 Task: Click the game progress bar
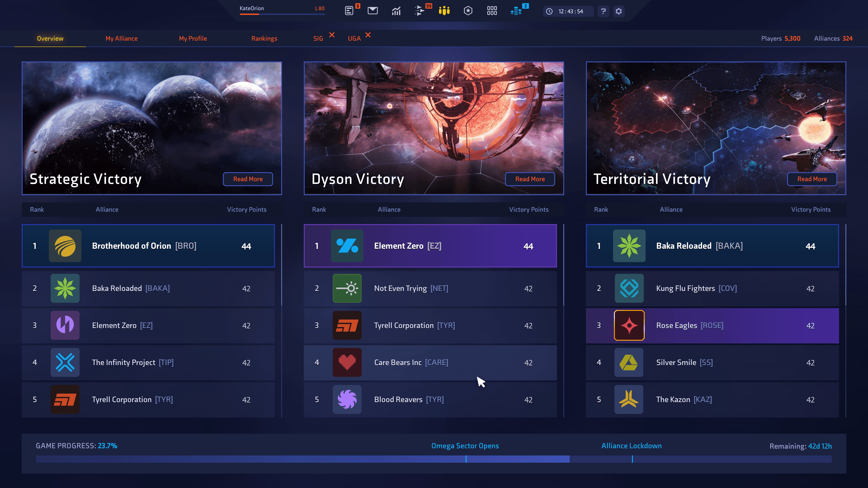[x=434, y=459]
